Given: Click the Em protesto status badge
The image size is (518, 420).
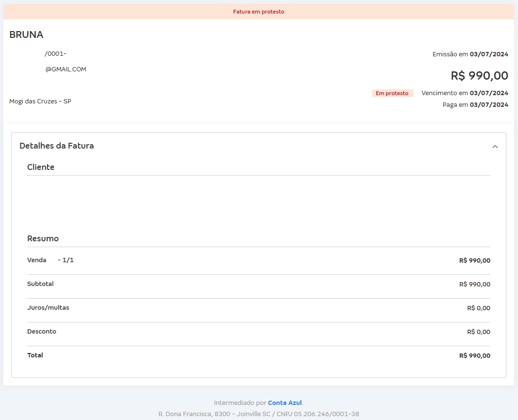Looking at the screenshot, I should click(x=392, y=93).
